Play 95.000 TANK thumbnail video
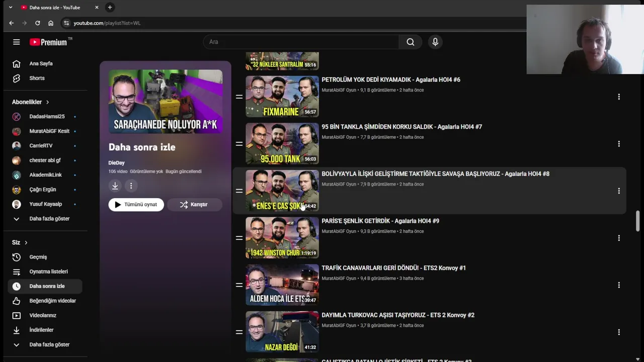Viewport: 644px width, 362px height. 282,144
